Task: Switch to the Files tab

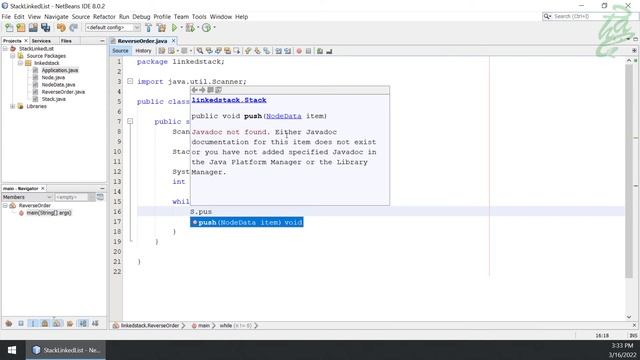Action: point(66,41)
